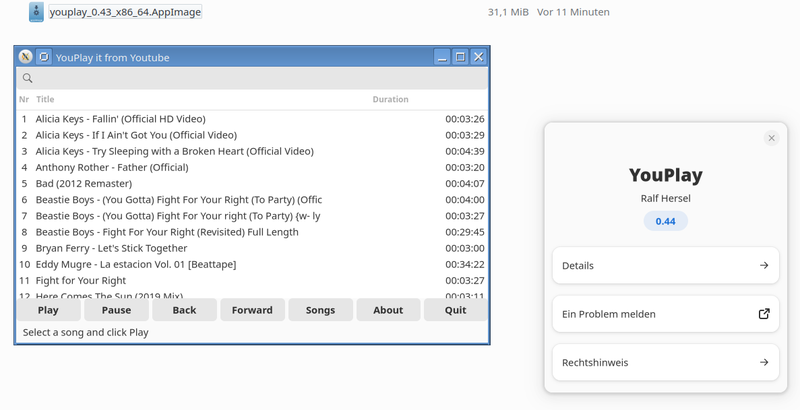Click the AppImage file icon
The image size is (800, 410).
36,12
